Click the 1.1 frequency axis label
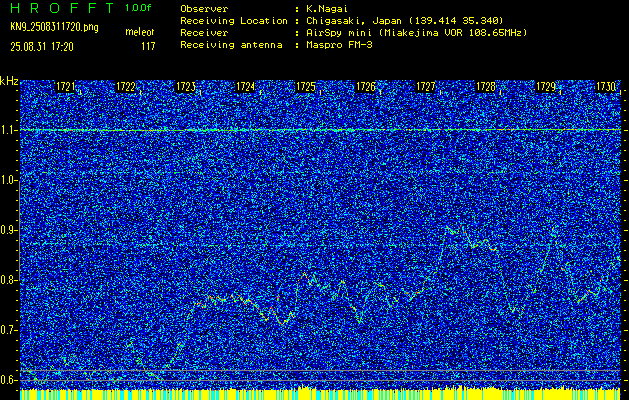Image resolution: width=629 pixels, height=400 pixels. tap(8, 130)
